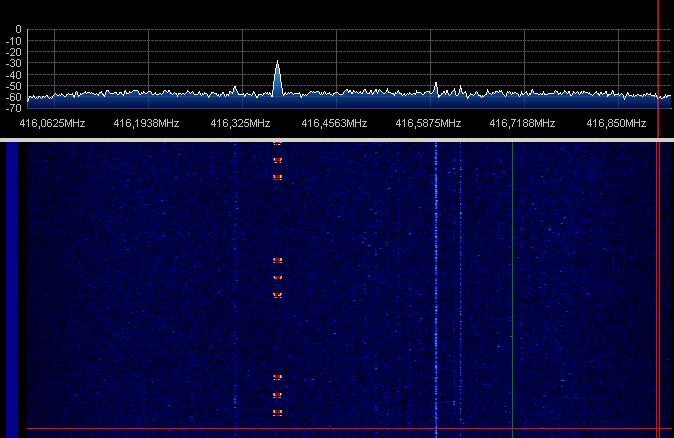
Task: Click the red horizontal line across waterfall bottom
Action: click(x=349, y=429)
